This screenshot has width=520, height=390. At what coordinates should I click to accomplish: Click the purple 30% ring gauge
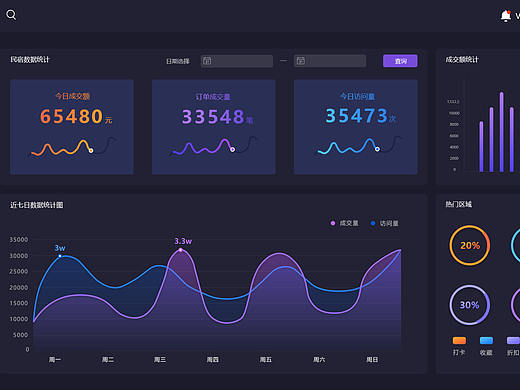[x=470, y=305]
